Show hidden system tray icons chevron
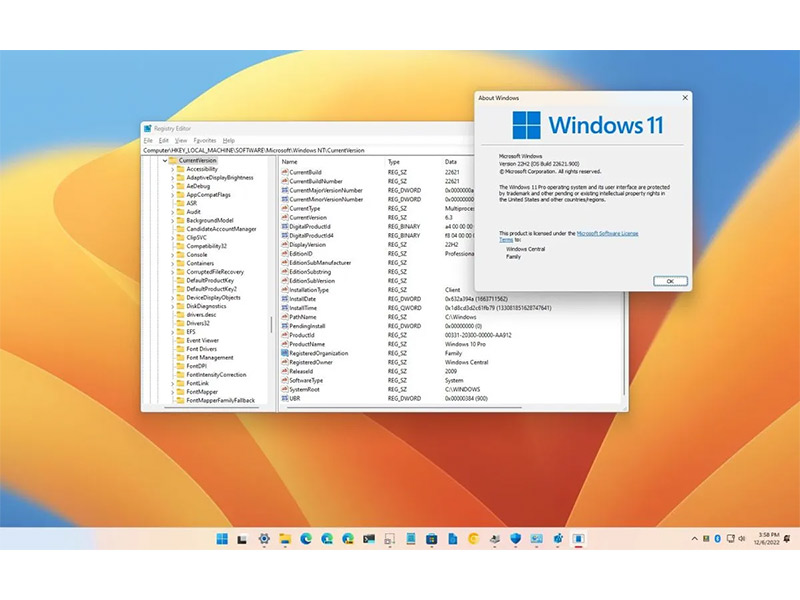The width and height of the screenshot is (800, 600). click(x=694, y=539)
